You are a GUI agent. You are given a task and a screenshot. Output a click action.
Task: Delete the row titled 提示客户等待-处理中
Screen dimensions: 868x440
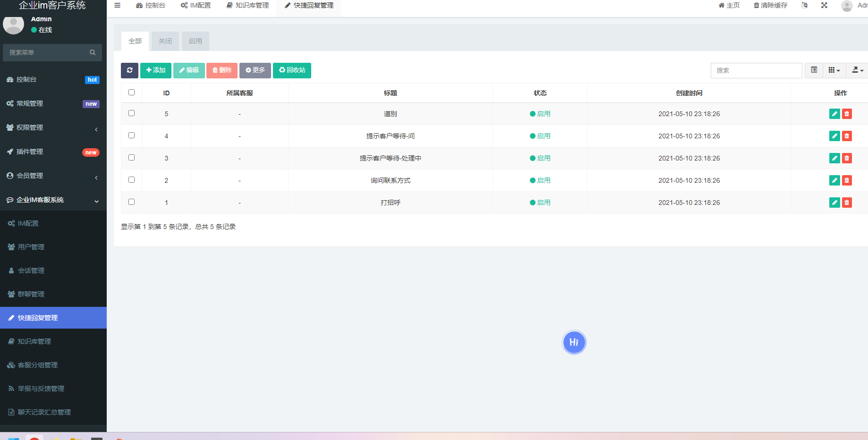[x=847, y=158]
